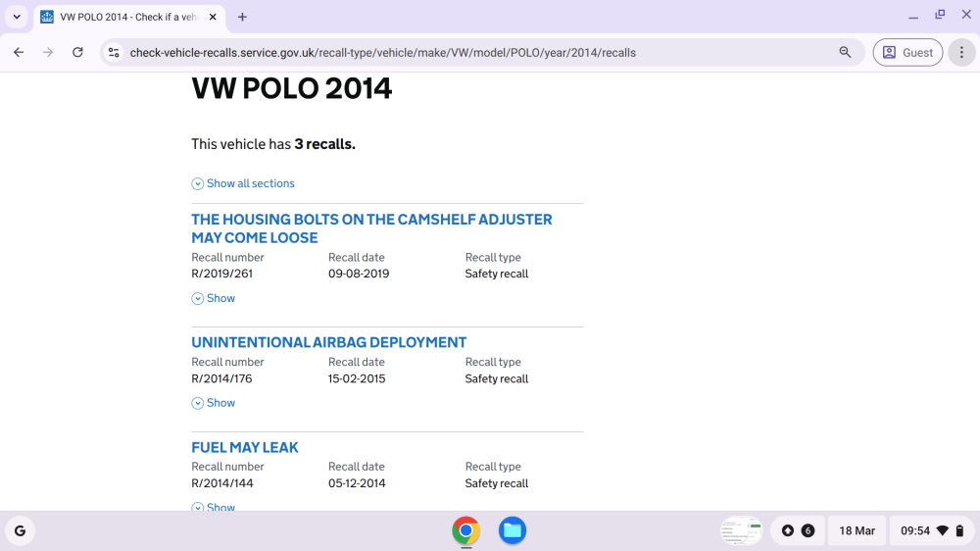
Task: Click the battery status icon
Action: click(960, 531)
